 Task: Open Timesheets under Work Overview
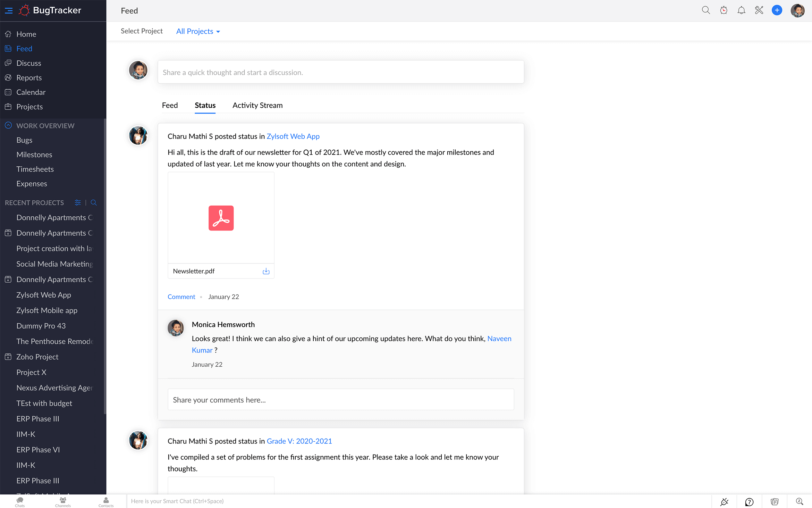pyautogui.click(x=35, y=169)
